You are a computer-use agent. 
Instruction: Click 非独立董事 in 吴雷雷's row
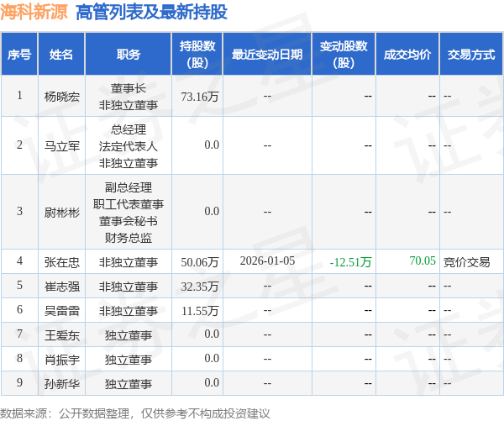point(129,311)
